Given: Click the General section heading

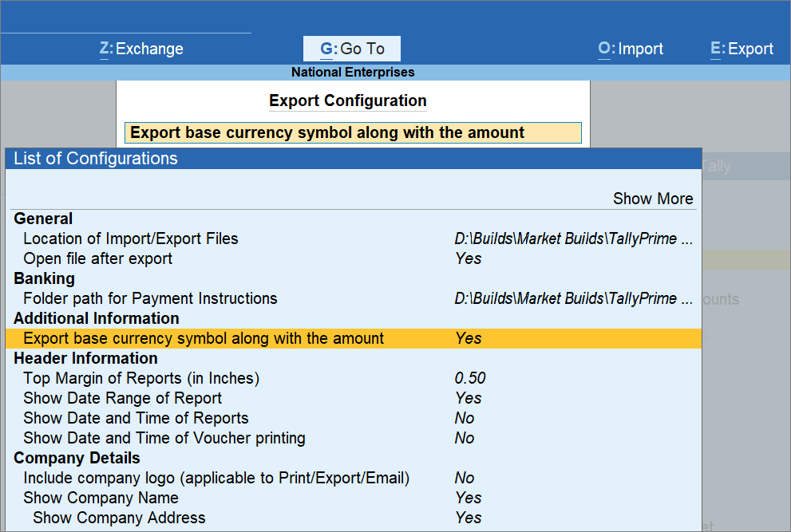Looking at the screenshot, I should pyautogui.click(x=43, y=219).
